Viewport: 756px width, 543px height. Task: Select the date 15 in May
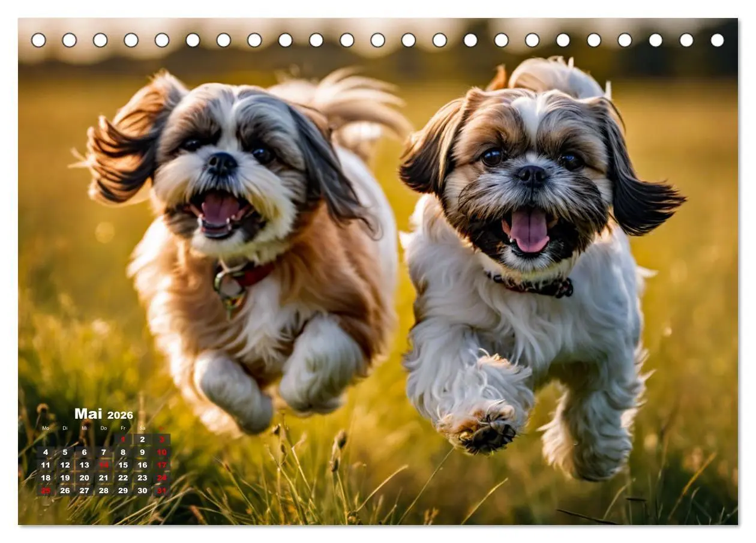tap(123, 465)
